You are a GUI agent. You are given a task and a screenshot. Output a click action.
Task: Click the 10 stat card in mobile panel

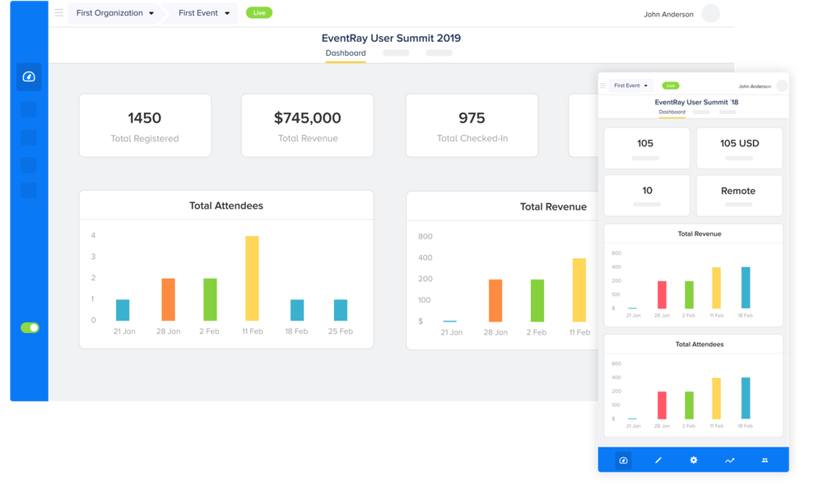647,196
